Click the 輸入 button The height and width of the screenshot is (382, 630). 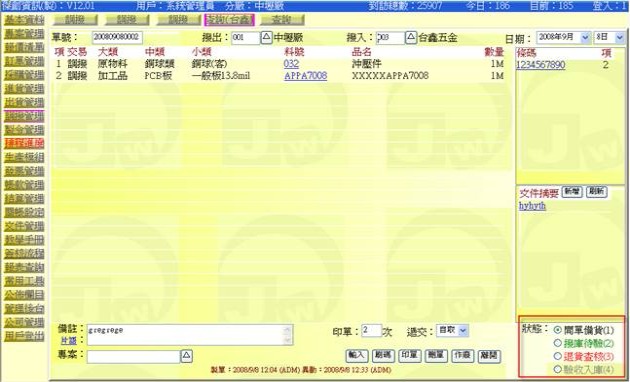click(x=357, y=355)
